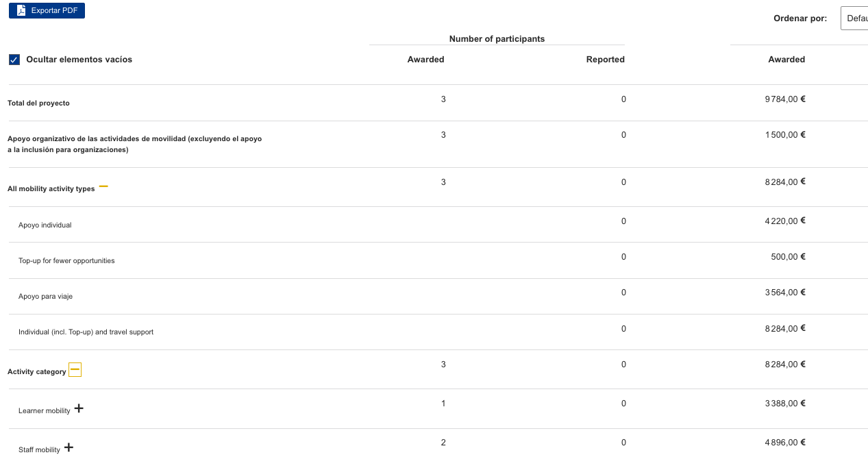The image size is (868, 468).
Task: Click the Awarded amount column header
Action: click(x=786, y=60)
